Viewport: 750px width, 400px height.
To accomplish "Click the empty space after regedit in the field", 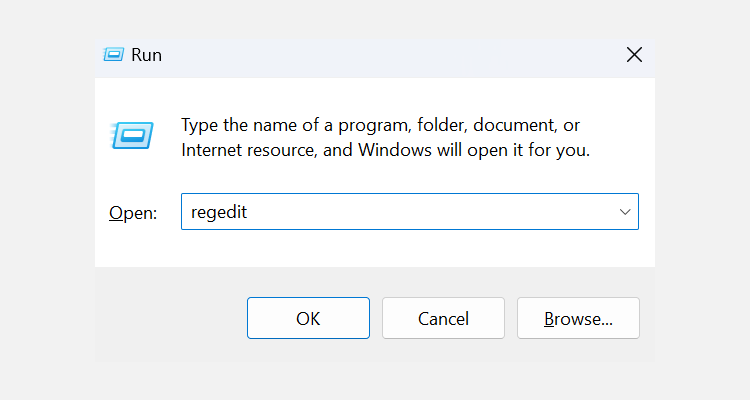I will [x=420, y=212].
